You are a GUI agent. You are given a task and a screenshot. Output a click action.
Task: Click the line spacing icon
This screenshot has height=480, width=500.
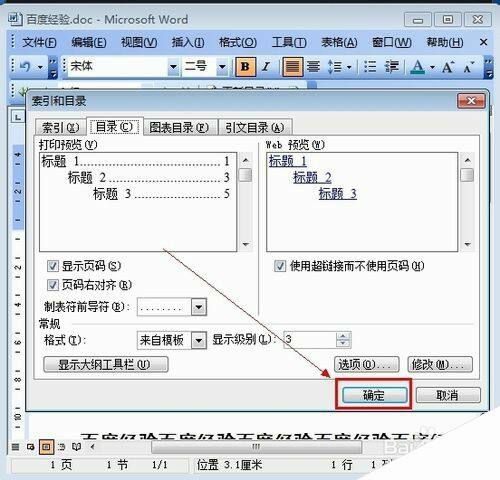335,67
